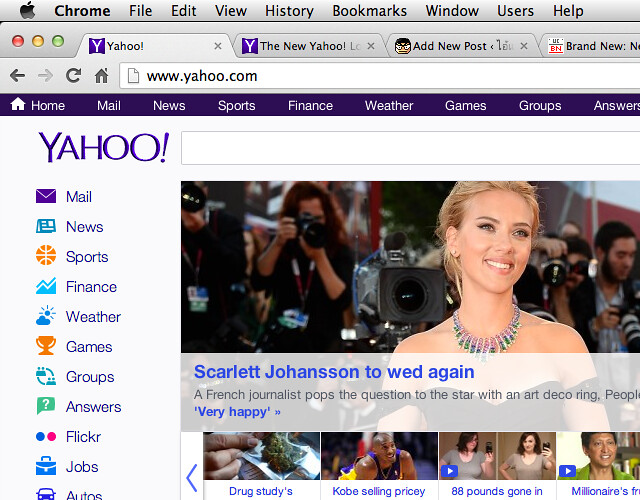Image resolution: width=640 pixels, height=500 pixels.
Task: Close the Yahoo! tab
Action: click(x=218, y=46)
